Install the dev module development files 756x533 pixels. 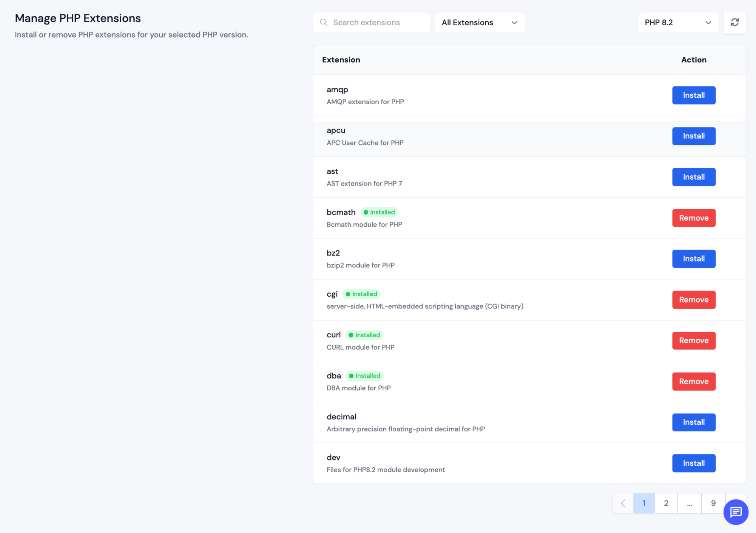[x=694, y=463]
